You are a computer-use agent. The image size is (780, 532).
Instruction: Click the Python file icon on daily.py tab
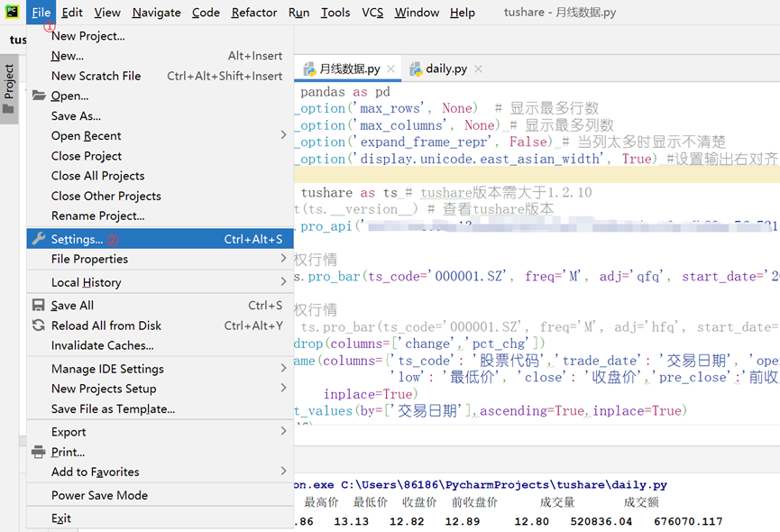click(x=416, y=69)
